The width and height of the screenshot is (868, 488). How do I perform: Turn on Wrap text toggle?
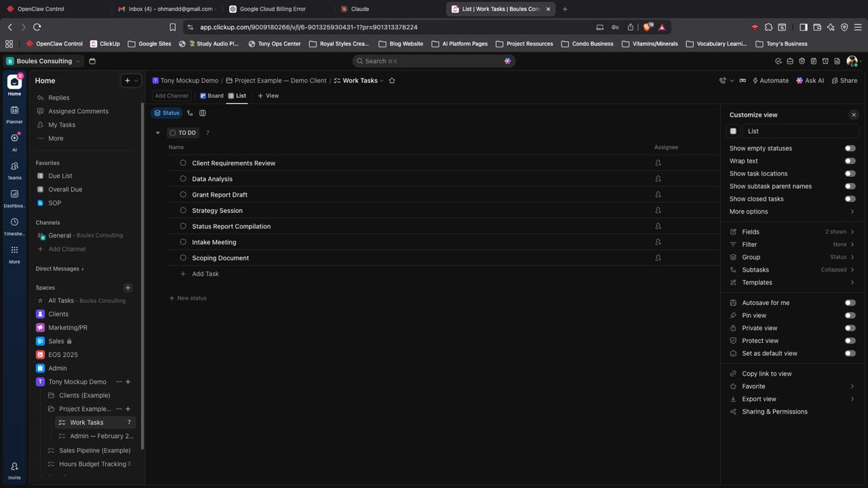coord(850,161)
